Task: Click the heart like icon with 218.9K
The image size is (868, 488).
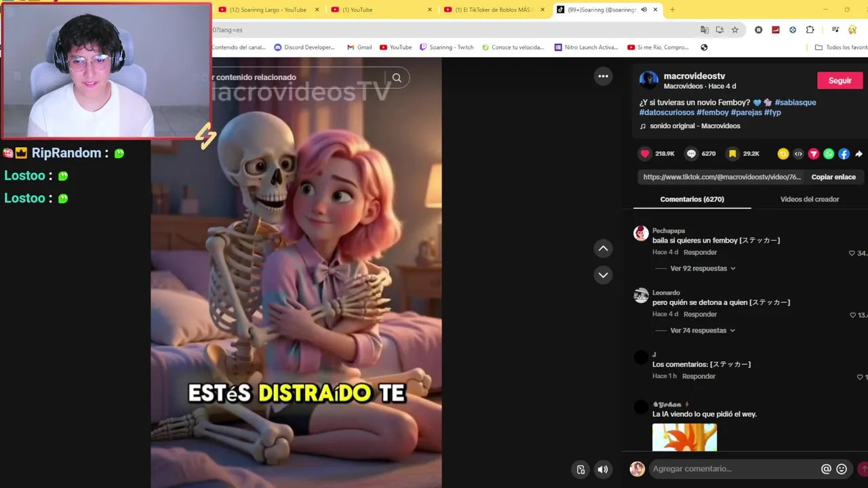Action: click(645, 154)
